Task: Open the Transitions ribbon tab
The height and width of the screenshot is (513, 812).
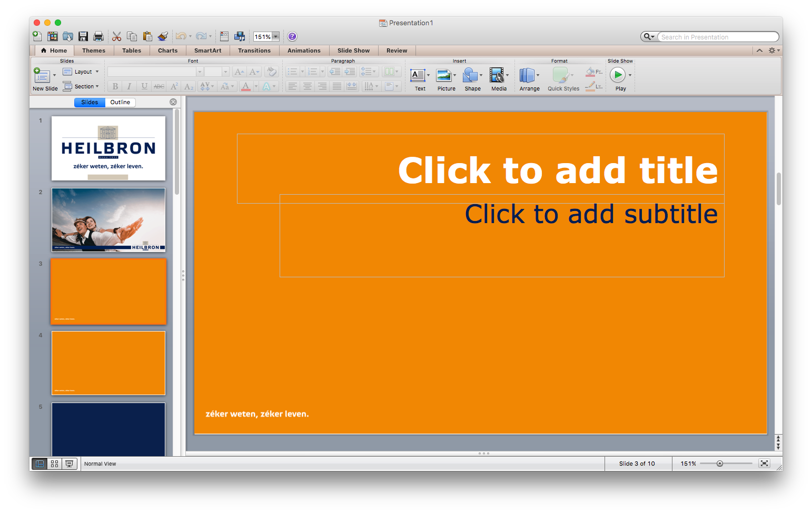Action: 254,51
